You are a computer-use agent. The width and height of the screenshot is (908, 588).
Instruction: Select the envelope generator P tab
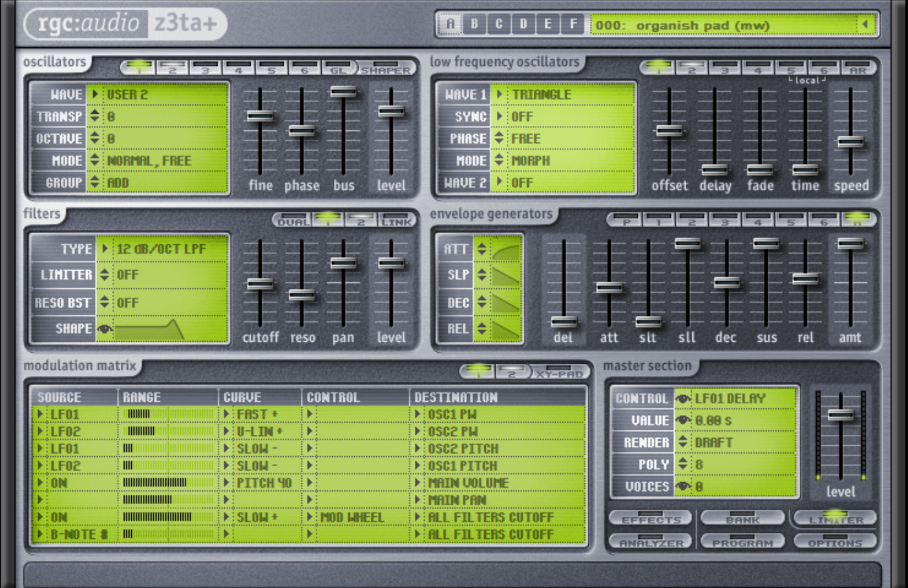[626, 220]
